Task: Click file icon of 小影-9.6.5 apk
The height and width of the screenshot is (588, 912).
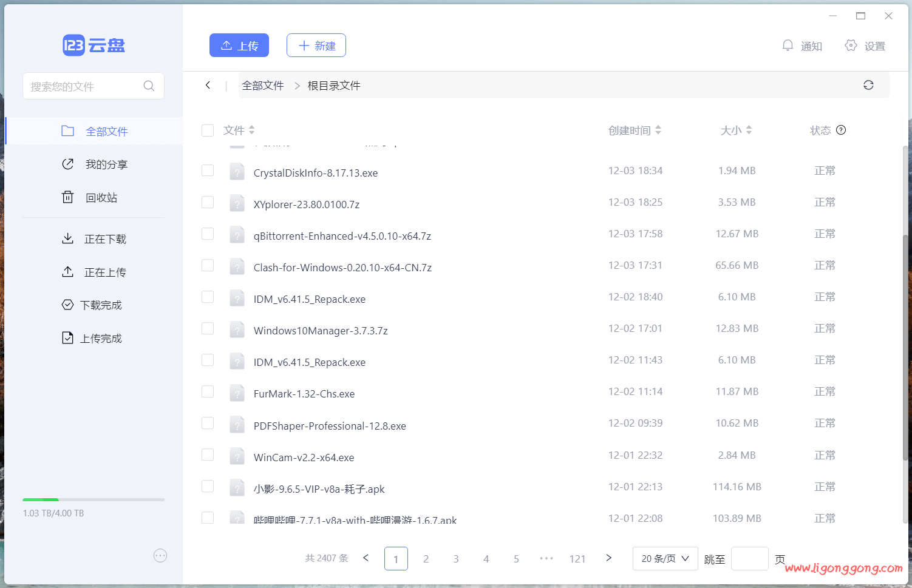Action: [237, 488]
